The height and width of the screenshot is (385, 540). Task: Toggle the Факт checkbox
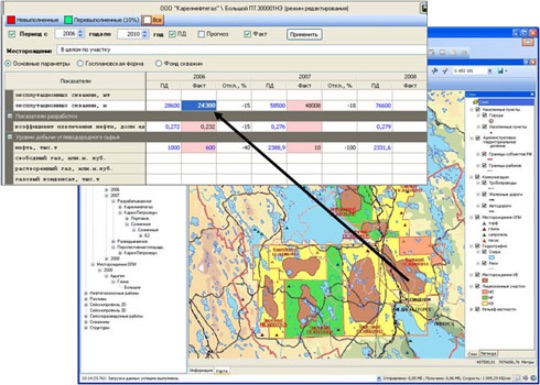247,34
